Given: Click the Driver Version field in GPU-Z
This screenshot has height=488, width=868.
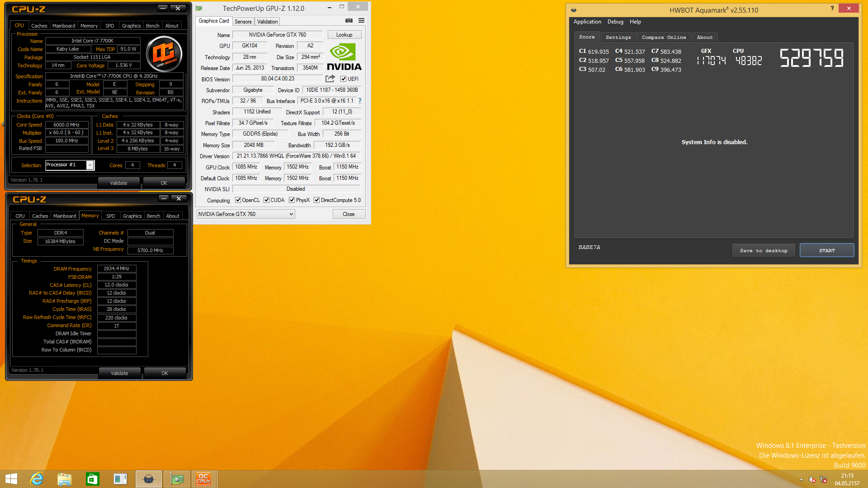Looking at the screenshot, I should coord(296,156).
